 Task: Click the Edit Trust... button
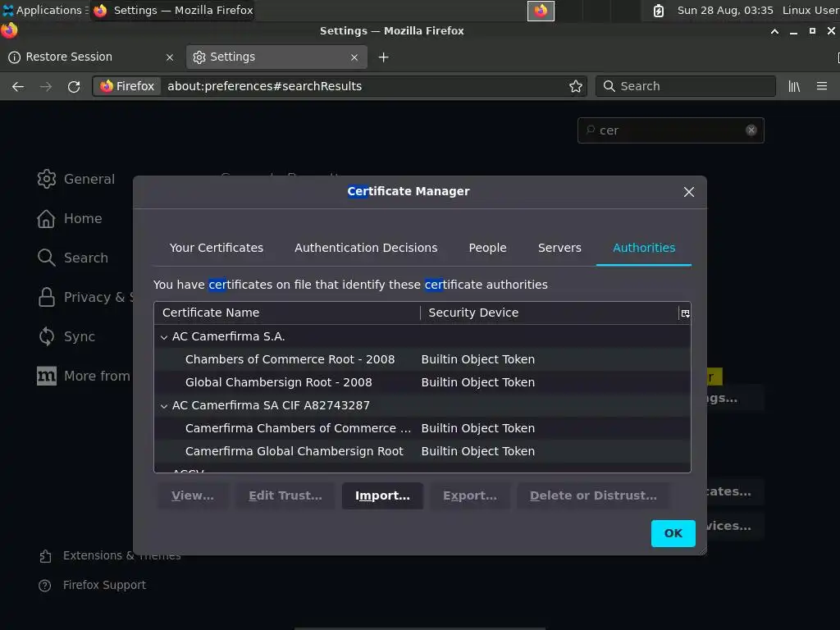285,495
